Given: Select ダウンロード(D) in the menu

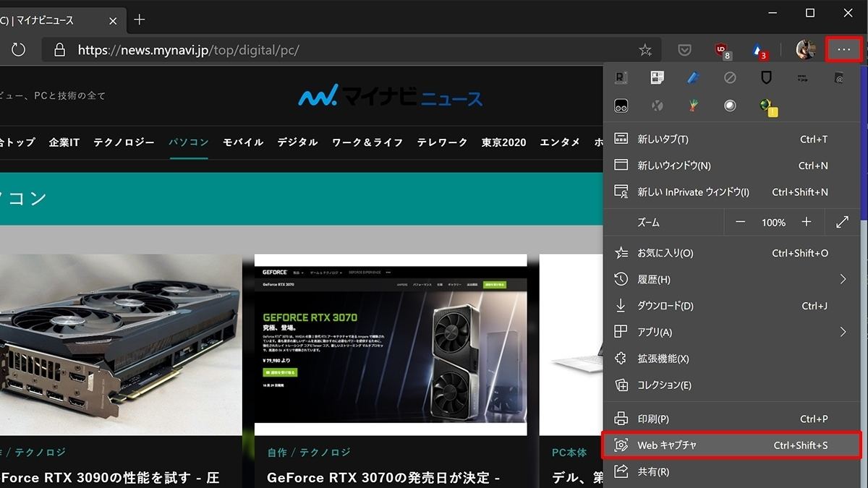Looking at the screenshot, I should coord(733,306).
